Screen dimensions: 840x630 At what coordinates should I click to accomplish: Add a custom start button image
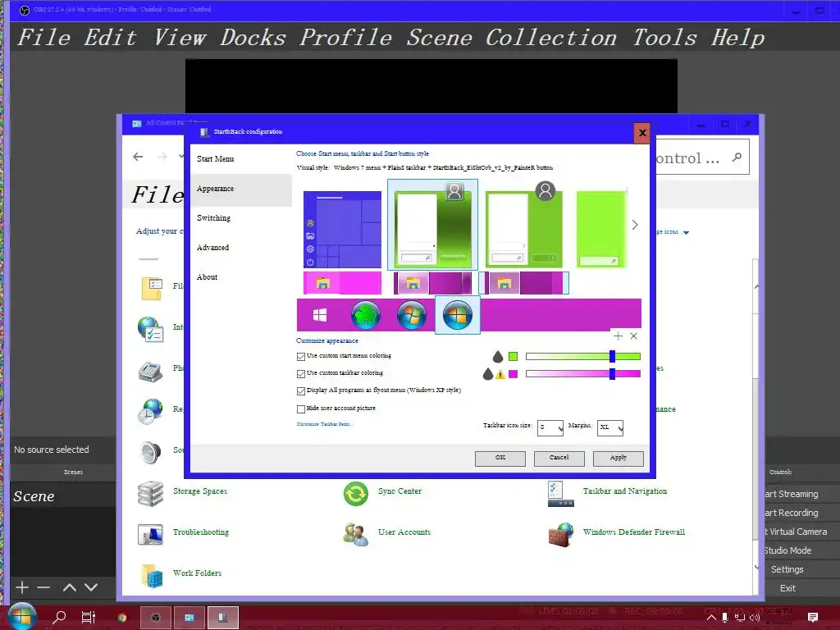[x=619, y=336]
